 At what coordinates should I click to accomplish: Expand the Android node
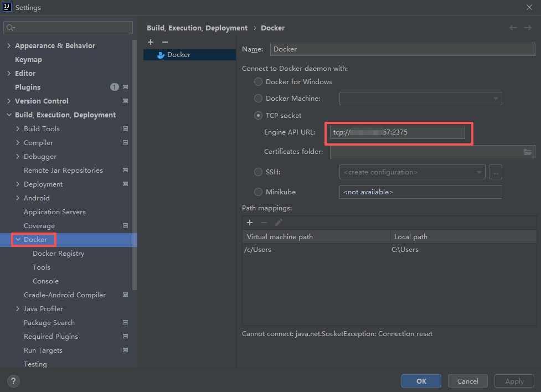click(x=18, y=198)
